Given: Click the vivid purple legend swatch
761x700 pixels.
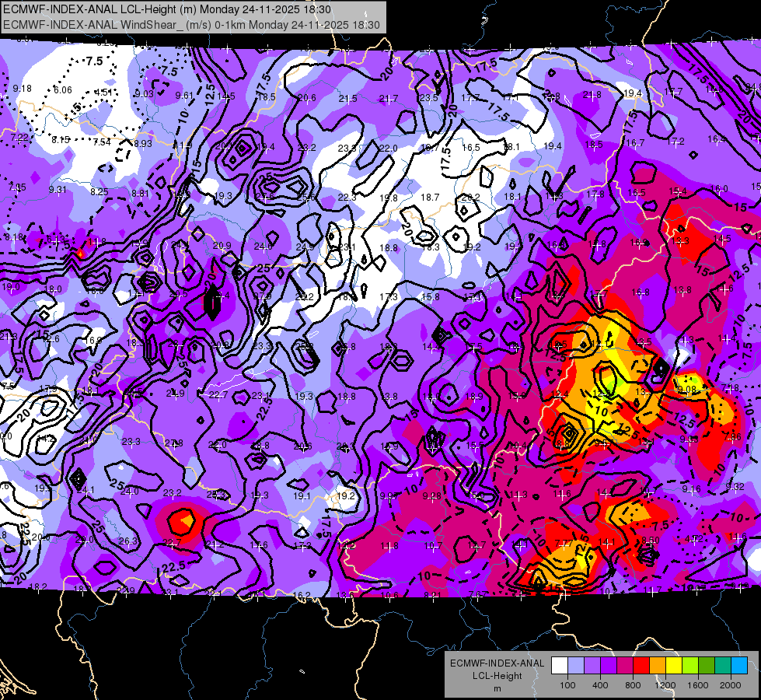Looking at the screenshot, I should [x=609, y=666].
